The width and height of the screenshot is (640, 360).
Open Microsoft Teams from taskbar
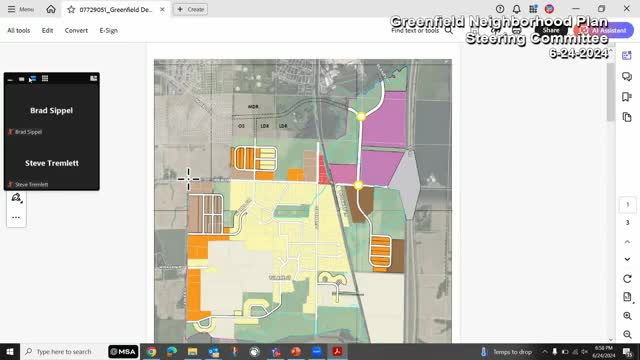[276, 351]
